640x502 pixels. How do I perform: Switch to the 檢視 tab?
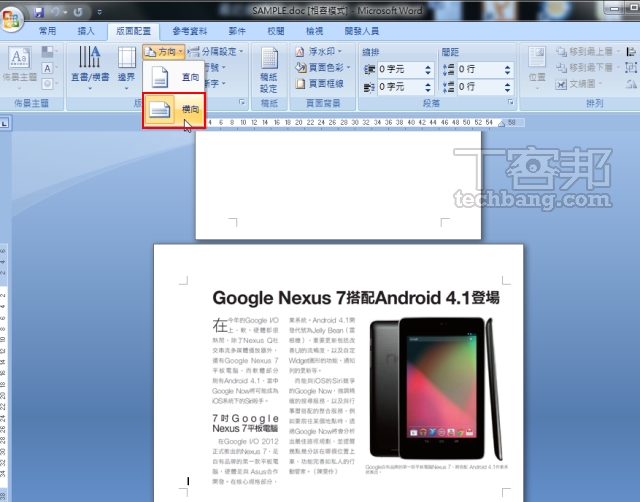pos(314,31)
